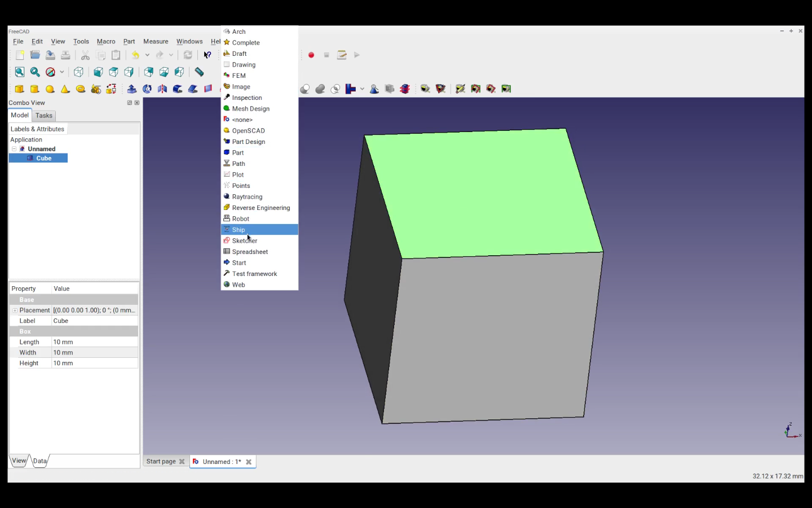Close the Unnamed : 1* document tab
This screenshot has height=508, width=812.
(249, 462)
